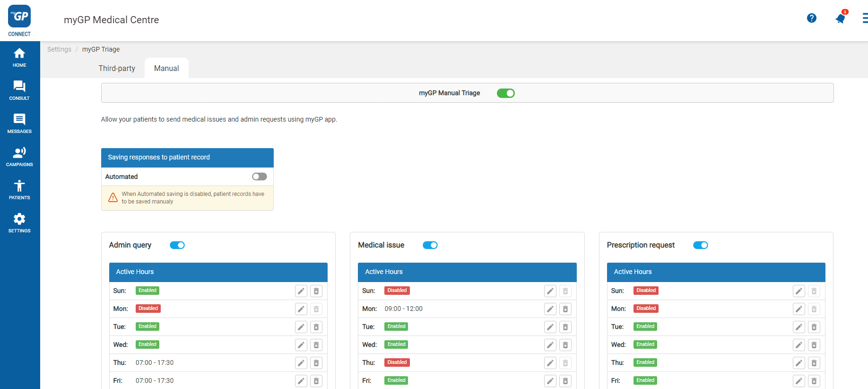Toggle myGP Manual Triage switch
This screenshot has height=389, width=868.
point(506,93)
